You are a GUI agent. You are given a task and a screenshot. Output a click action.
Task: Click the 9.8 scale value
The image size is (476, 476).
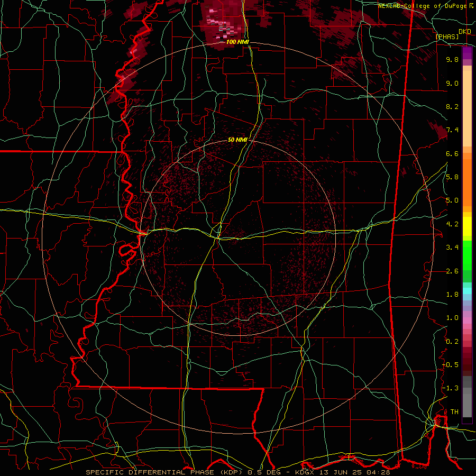click(452, 59)
